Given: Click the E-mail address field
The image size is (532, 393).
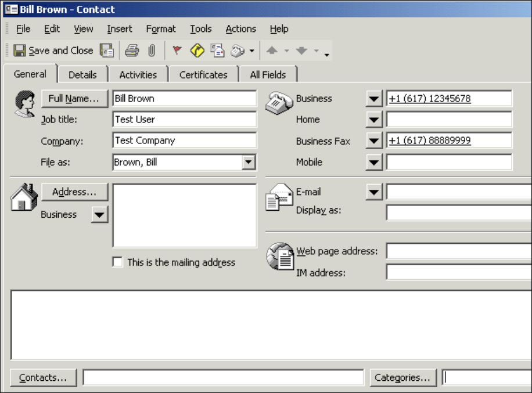Looking at the screenshot, I should click(459, 192).
